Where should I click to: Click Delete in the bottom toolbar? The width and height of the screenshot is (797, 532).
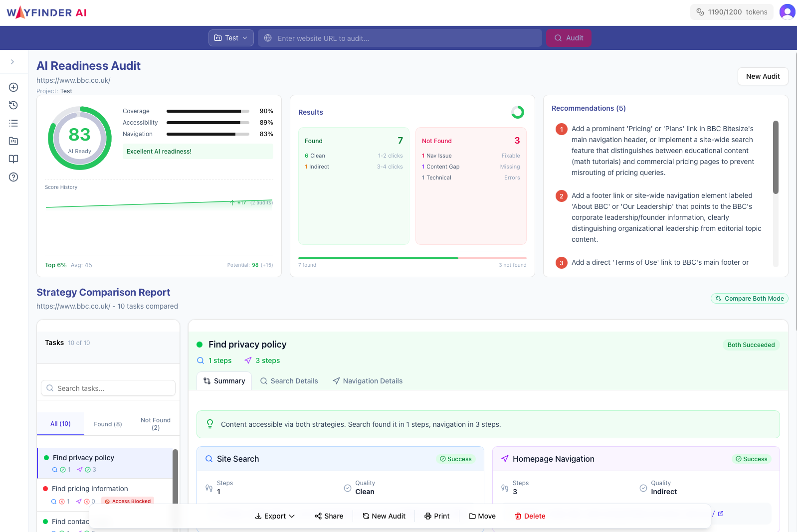(530, 516)
